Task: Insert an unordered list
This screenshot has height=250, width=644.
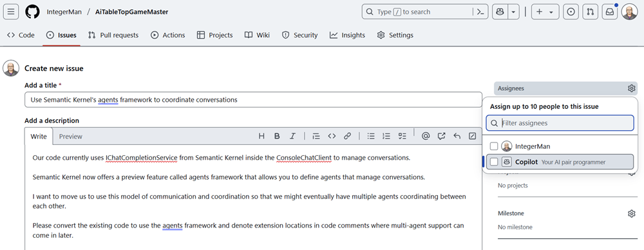Action: click(x=371, y=136)
